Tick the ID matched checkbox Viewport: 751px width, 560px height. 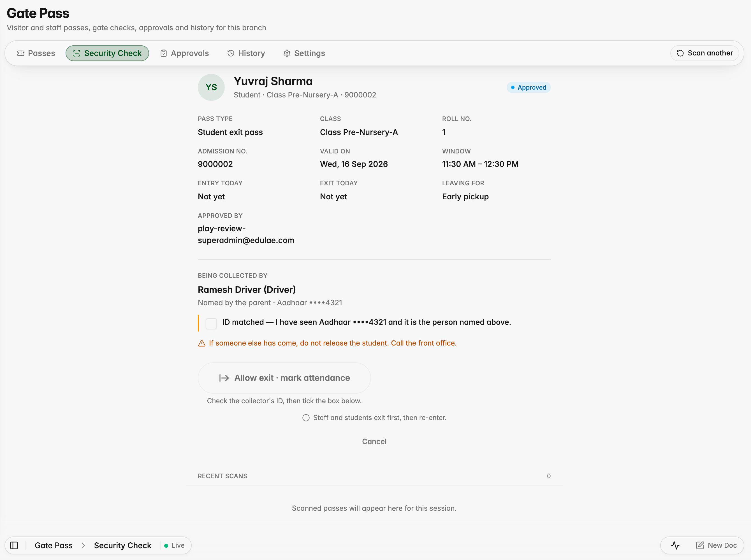coord(211,323)
